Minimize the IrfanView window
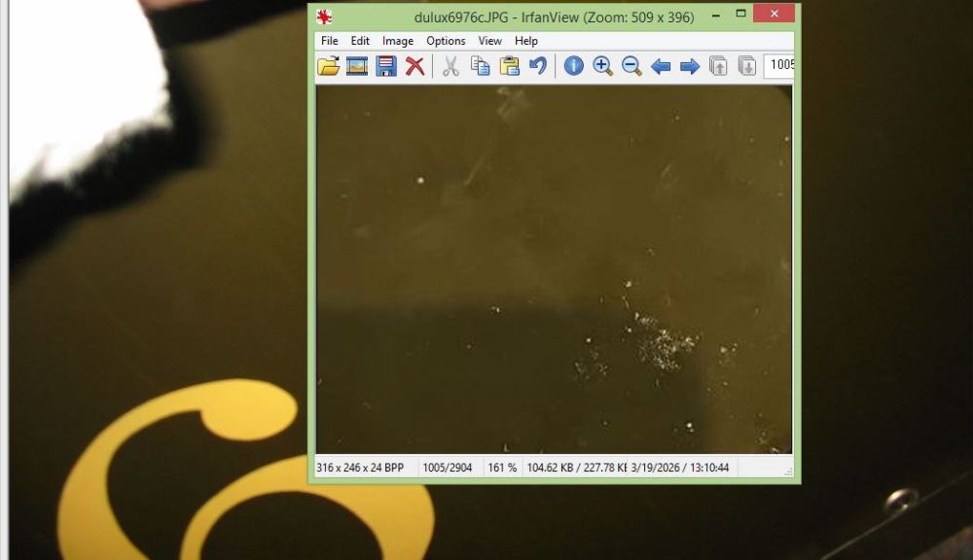Image resolution: width=973 pixels, height=560 pixels. coord(717,15)
